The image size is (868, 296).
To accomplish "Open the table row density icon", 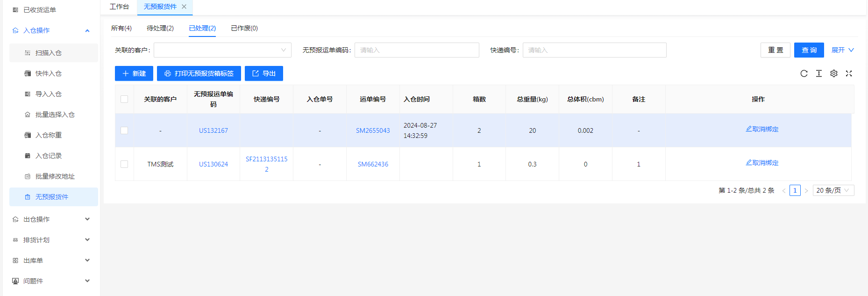I will [818, 73].
